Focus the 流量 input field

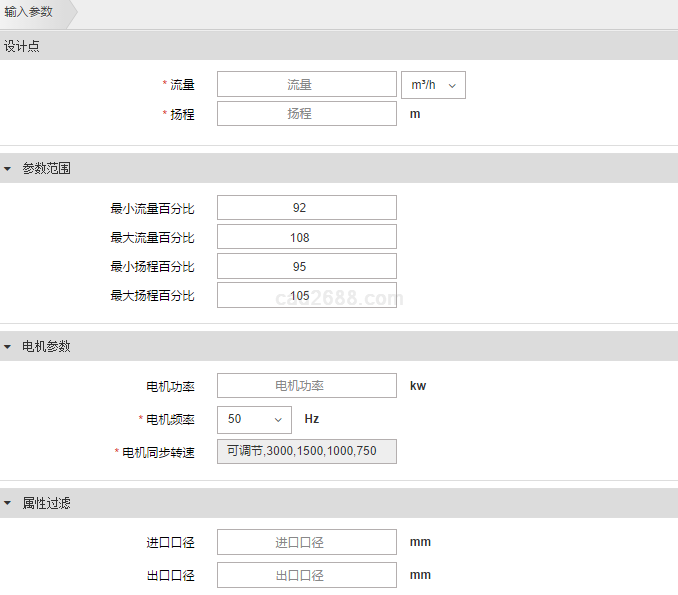pyautogui.click(x=306, y=85)
